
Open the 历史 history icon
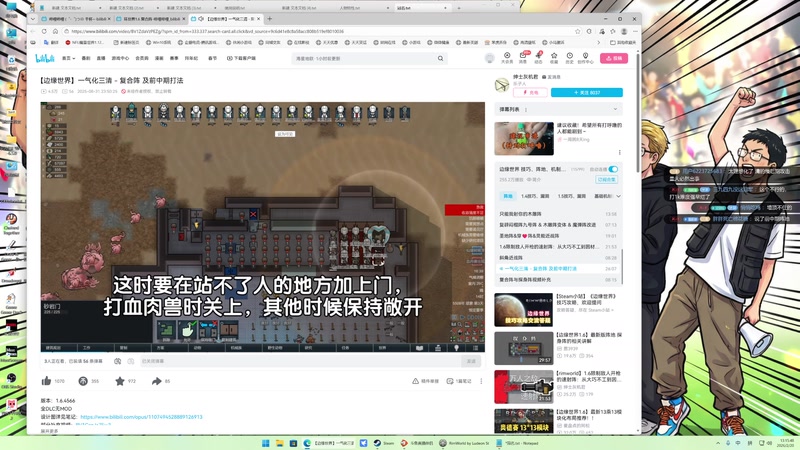click(569, 58)
